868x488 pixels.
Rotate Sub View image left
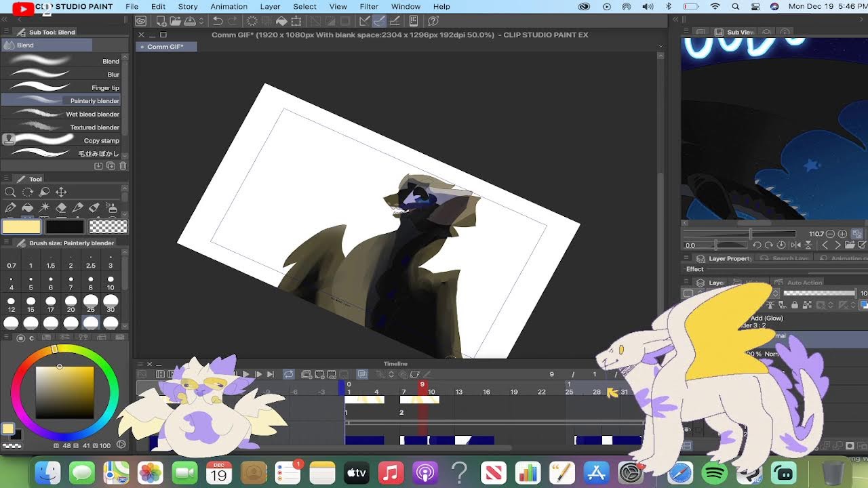click(x=757, y=245)
